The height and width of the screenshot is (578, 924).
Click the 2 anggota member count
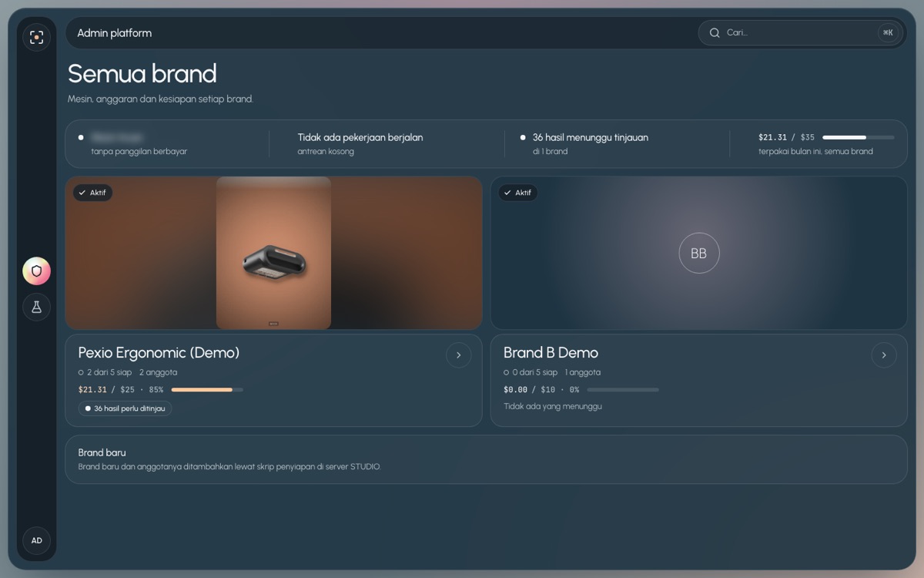click(159, 372)
